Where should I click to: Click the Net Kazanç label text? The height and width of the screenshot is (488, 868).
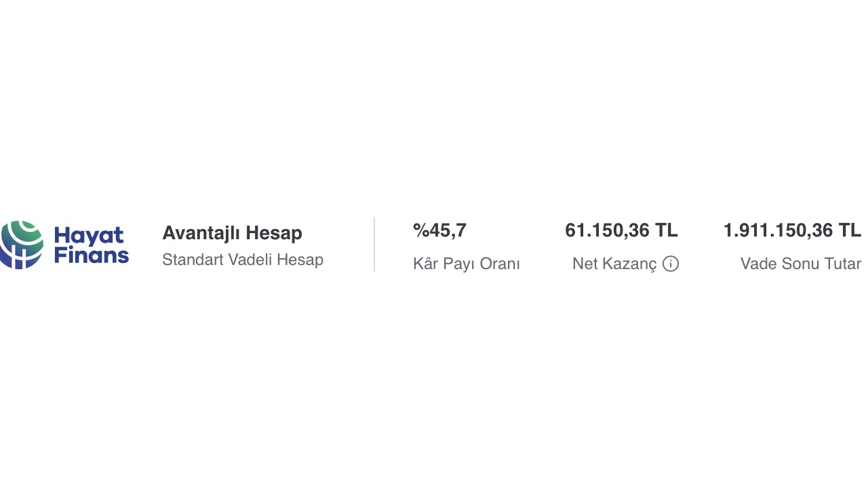click(614, 264)
